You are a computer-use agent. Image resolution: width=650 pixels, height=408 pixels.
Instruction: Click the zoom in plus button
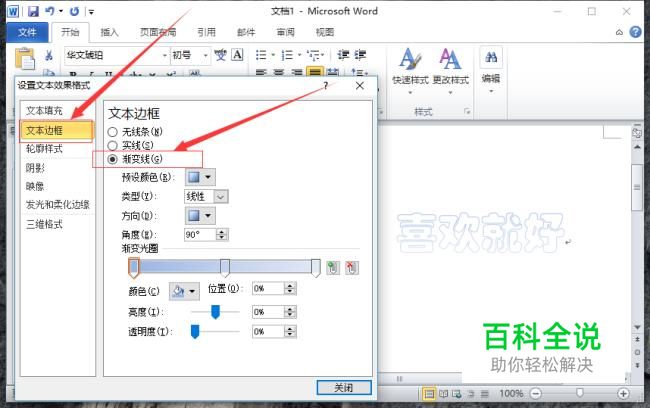[623, 393]
